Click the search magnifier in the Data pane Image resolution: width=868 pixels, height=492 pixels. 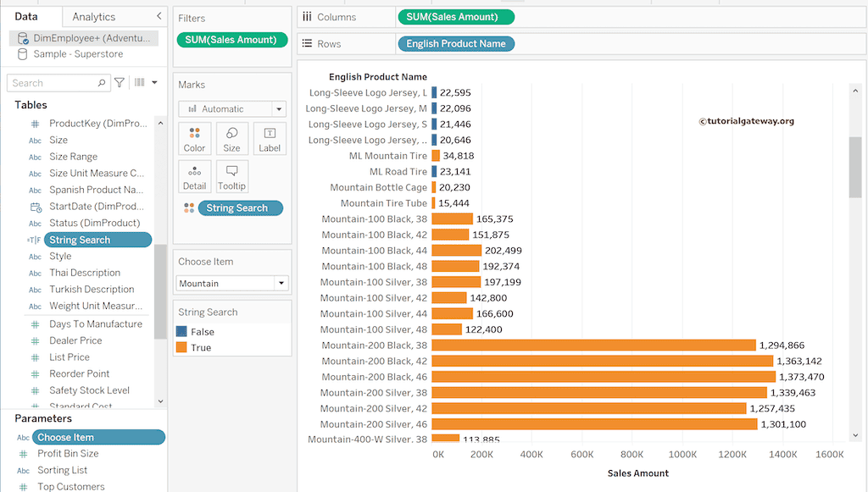coord(103,82)
